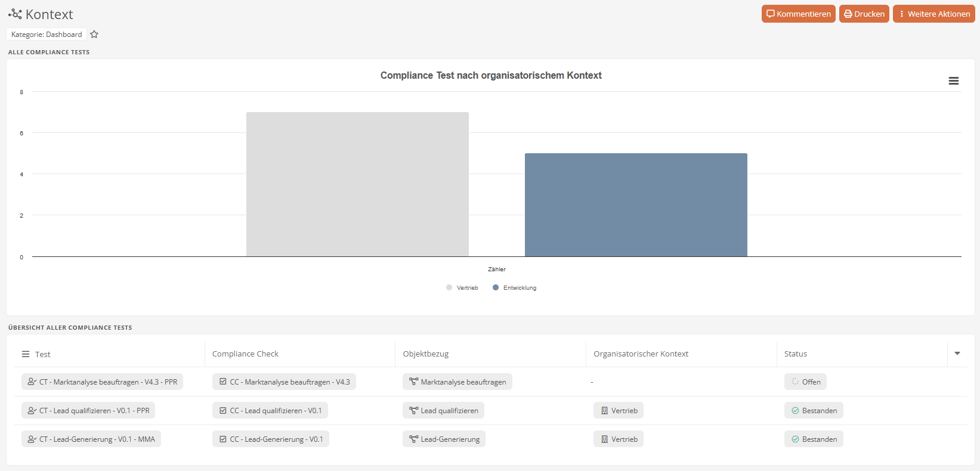Click the Kategorie: Dashboard tag

tap(47, 35)
